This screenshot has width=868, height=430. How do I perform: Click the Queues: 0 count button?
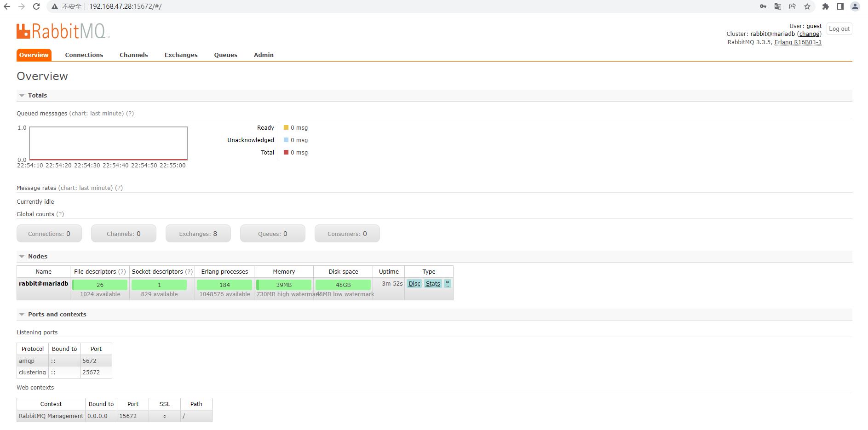click(x=273, y=234)
